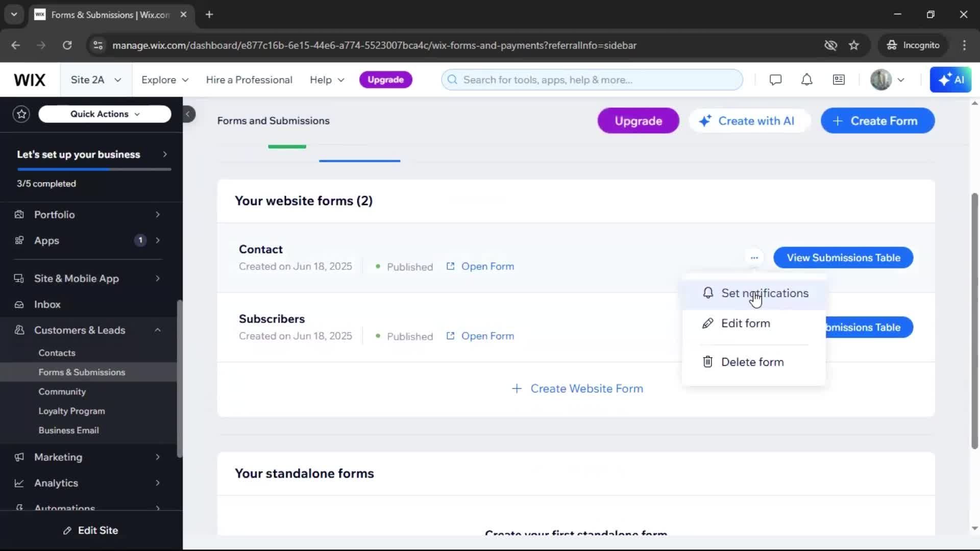The width and height of the screenshot is (980, 551).
Task: Click the main page vertical scrollbar
Action: 974,321
